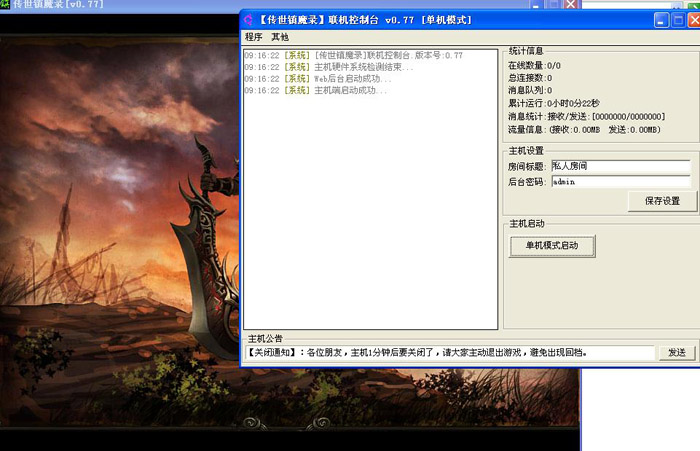Focus the 房间标题 input field
Viewport: 700px width, 451px height.
(619, 166)
